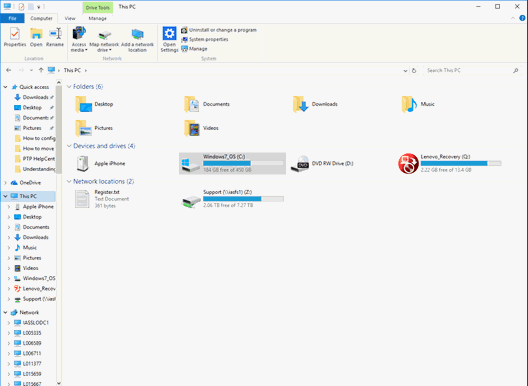
Task: Open the File menu
Action: tap(12, 18)
